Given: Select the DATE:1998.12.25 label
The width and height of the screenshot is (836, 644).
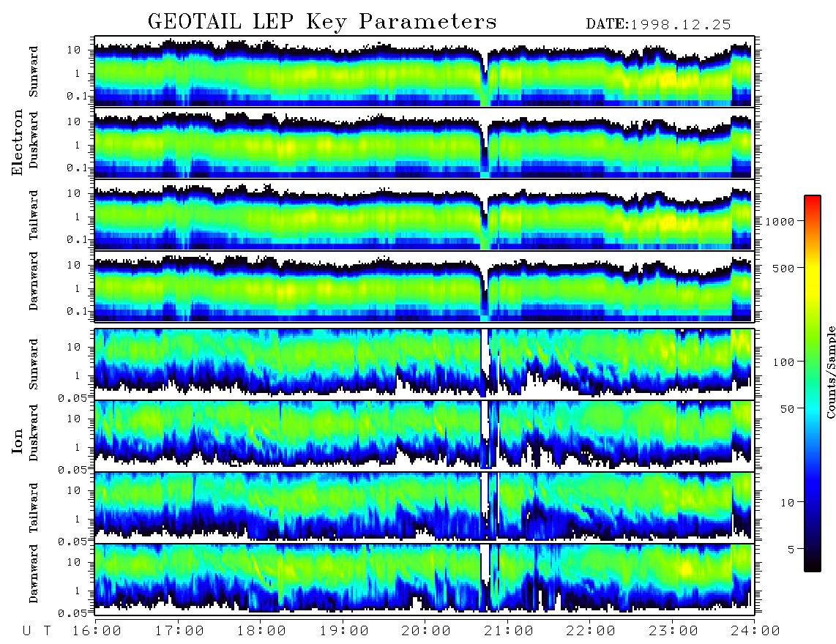Looking at the screenshot, I should [x=658, y=25].
